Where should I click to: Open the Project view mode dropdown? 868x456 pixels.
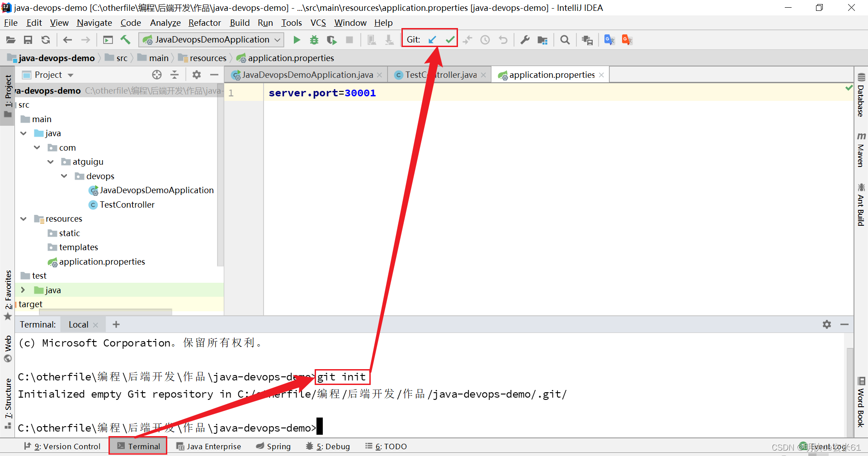pos(70,75)
